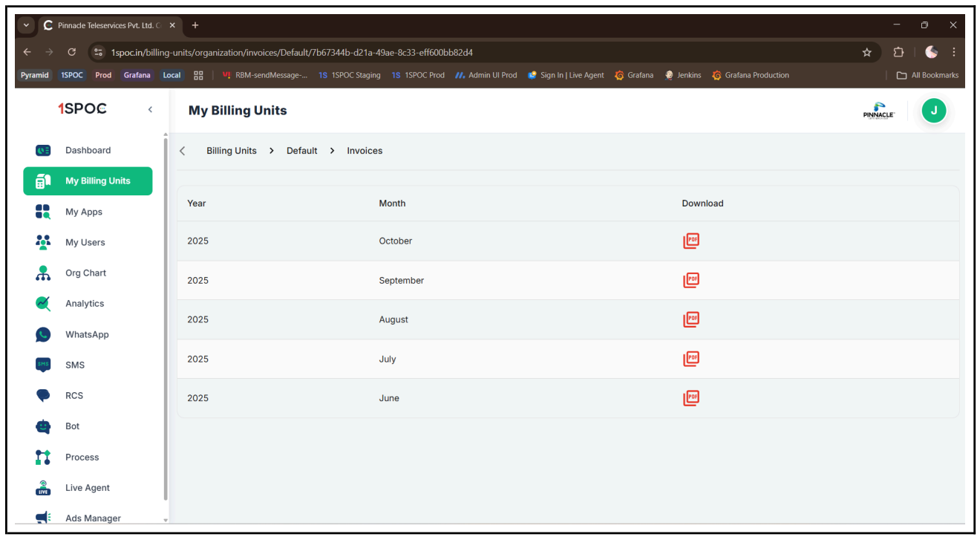Open Dashboard from the sidebar
980x537 pixels.
pyautogui.click(x=88, y=150)
